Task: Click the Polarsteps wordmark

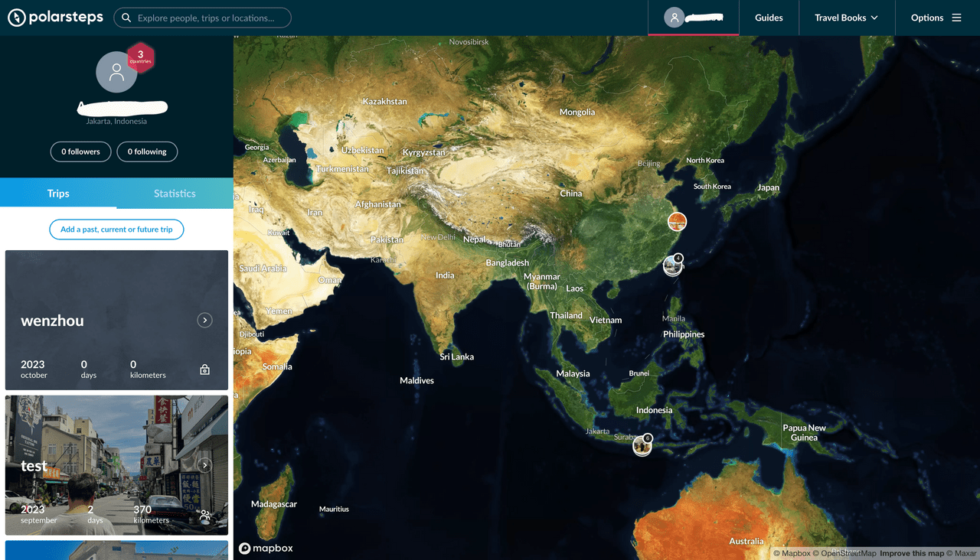Action: click(x=66, y=18)
